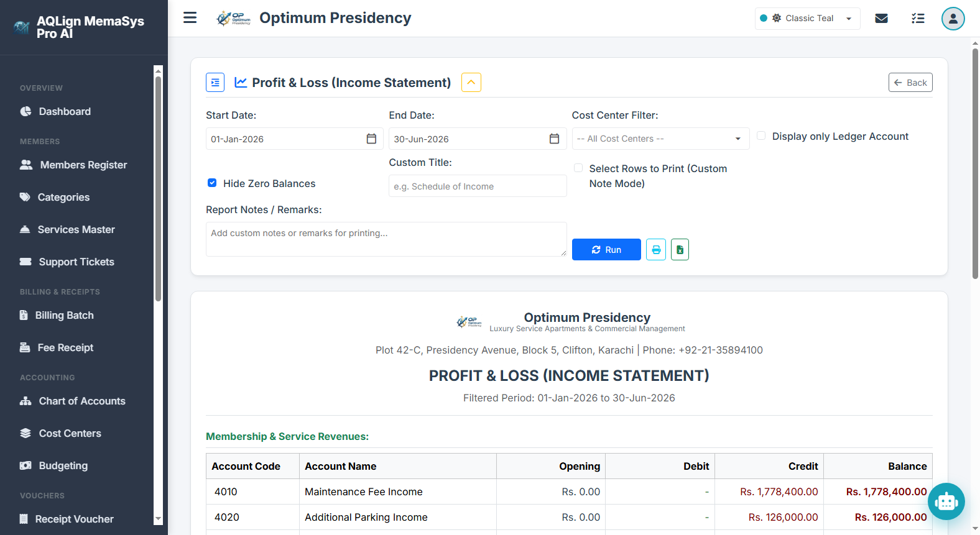Image resolution: width=980 pixels, height=535 pixels.
Task: Open End Date calendar picker icon
Action: click(554, 139)
